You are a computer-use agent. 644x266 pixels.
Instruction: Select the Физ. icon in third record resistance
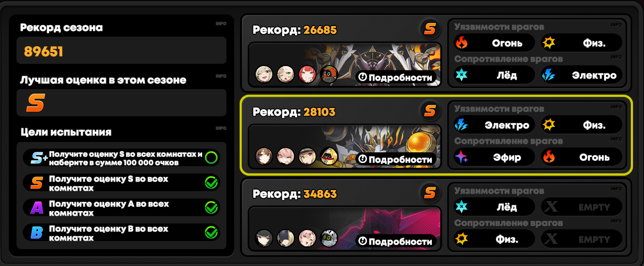click(x=462, y=239)
